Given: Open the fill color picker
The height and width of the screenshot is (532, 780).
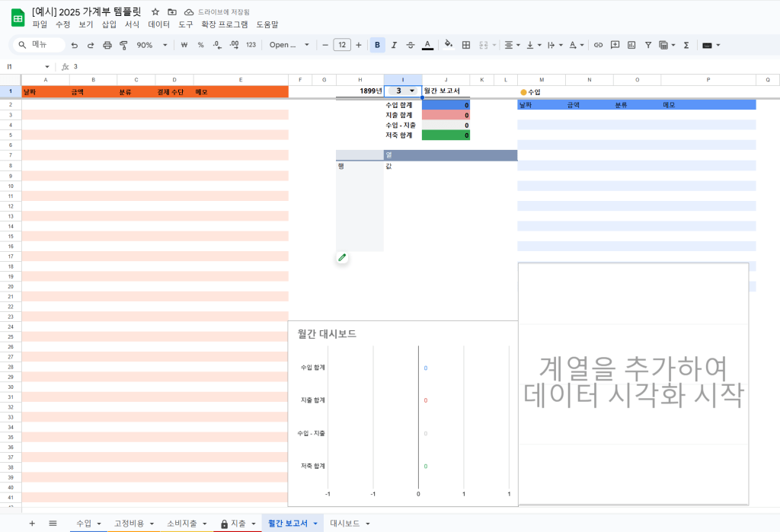Looking at the screenshot, I should pyautogui.click(x=449, y=45).
